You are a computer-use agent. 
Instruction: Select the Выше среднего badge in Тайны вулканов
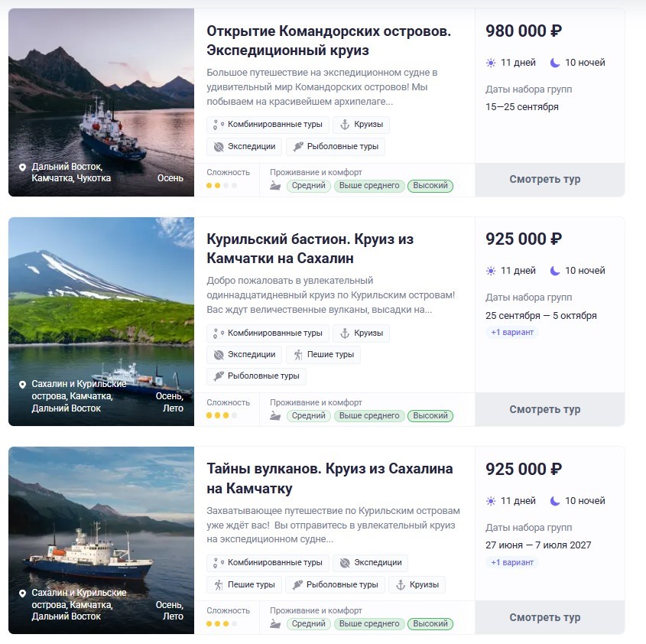pos(369,624)
